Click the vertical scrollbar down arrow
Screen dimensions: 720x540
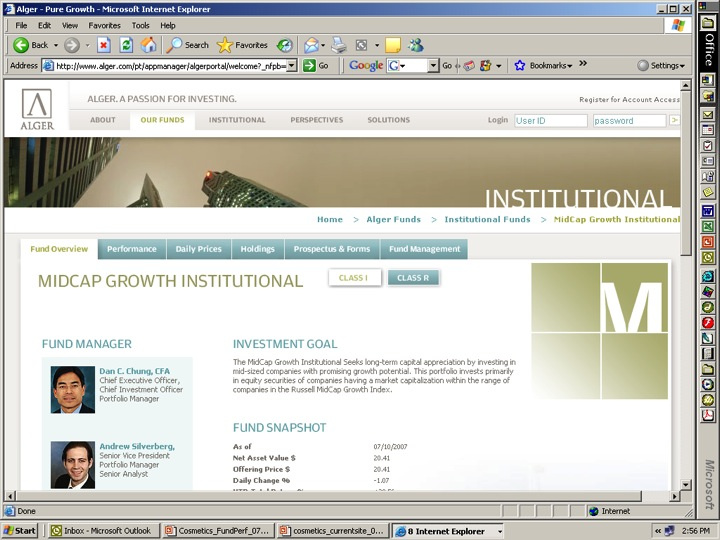tap(686, 484)
